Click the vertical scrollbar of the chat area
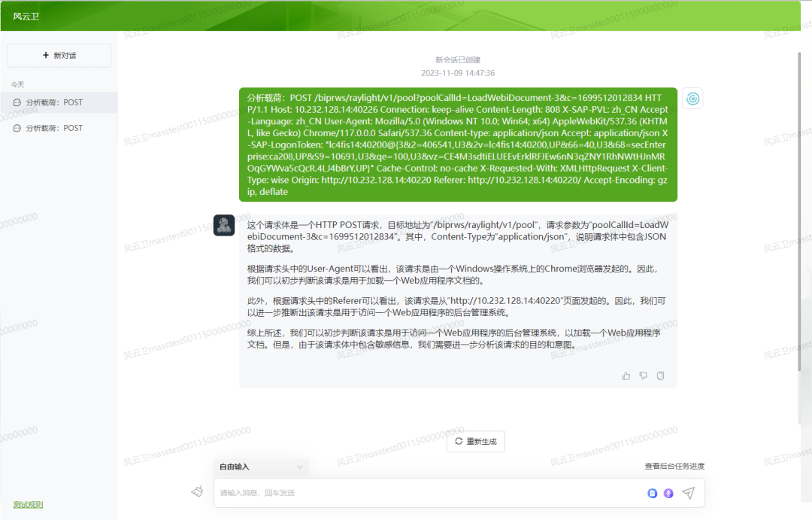 coord(798,211)
